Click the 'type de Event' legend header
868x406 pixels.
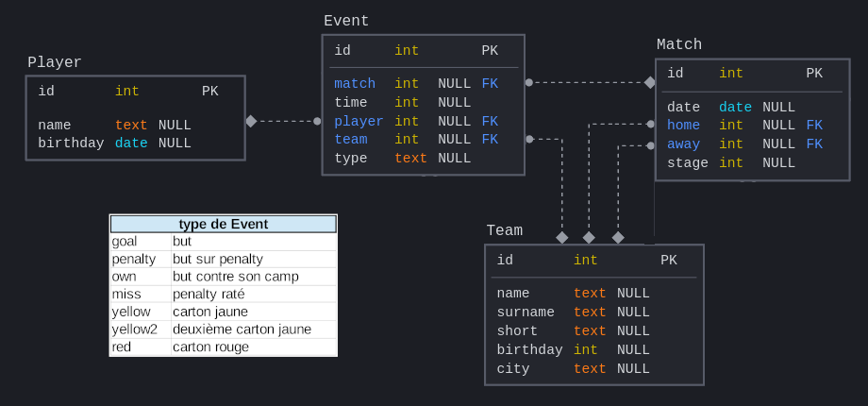(224, 224)
